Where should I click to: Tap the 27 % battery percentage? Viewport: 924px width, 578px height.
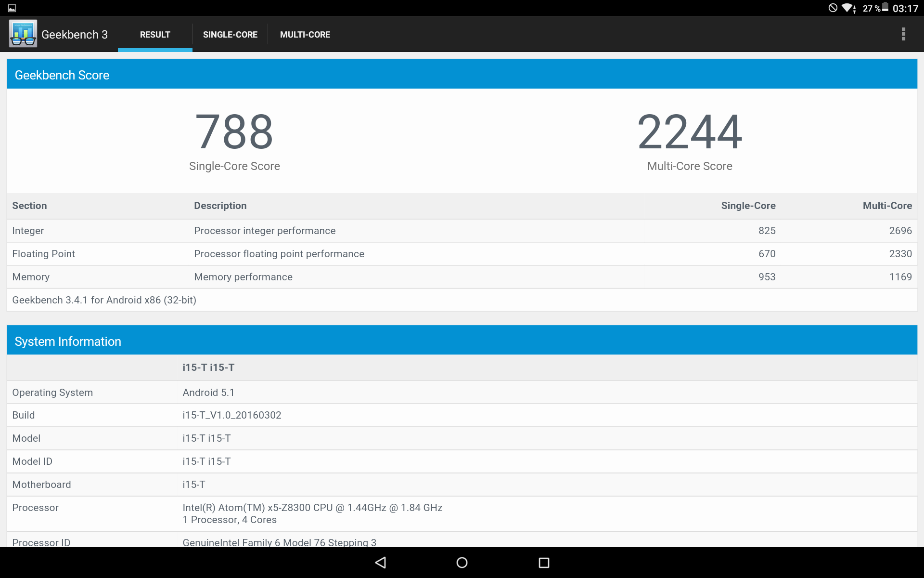872,9
